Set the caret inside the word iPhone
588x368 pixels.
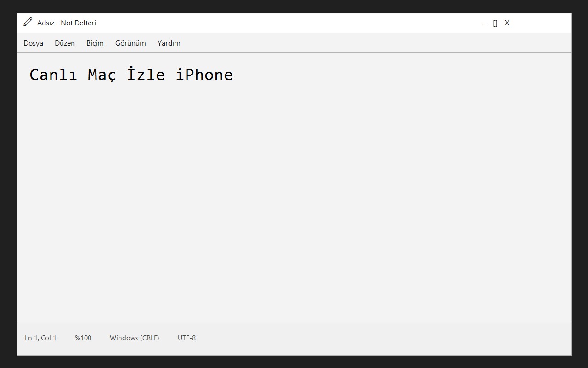tap(204, 74)
